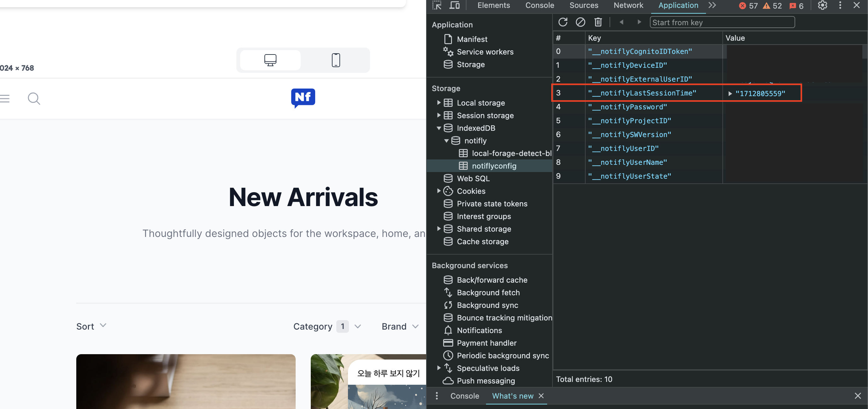Click the Reload IndexedDB icon

click(562, 22)
